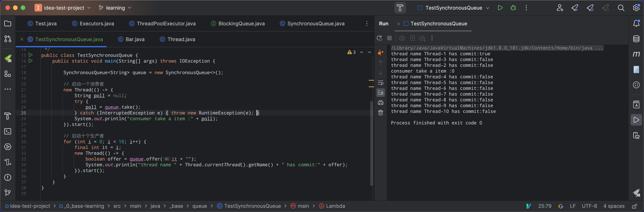Viewport: 644px width, 212px height.
Task: Click the Rerun icon in Run panel
Action: coord(379,38)
